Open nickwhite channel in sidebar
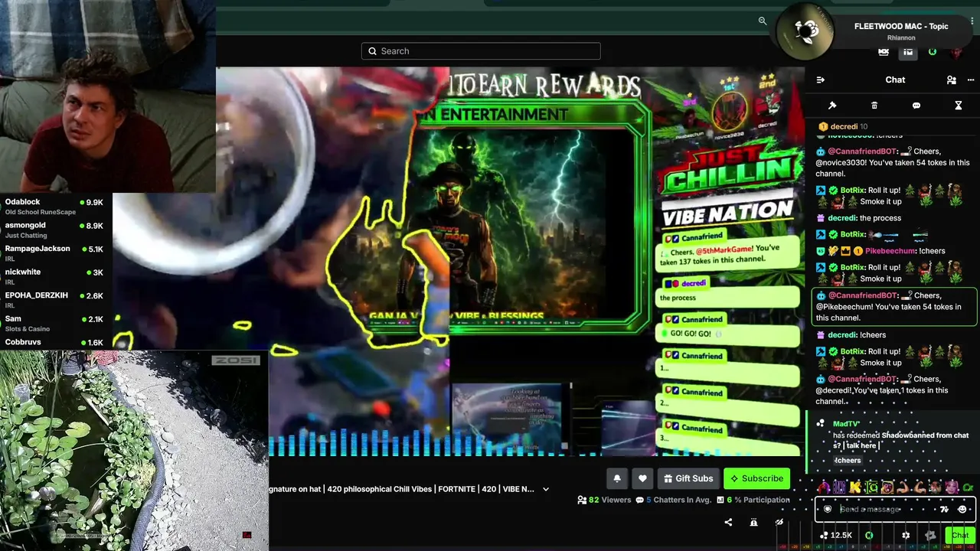Screen dimensions: 980x551 pos(54,276)
